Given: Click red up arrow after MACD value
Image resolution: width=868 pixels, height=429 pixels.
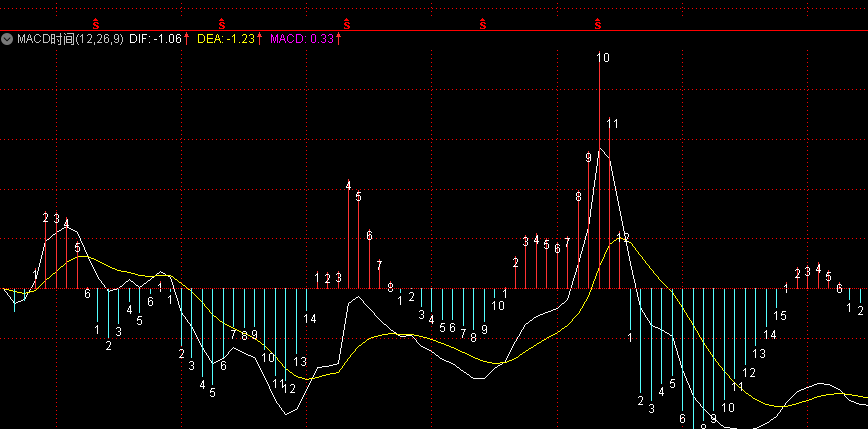Looking at the screenshot, I should [x=339, y=39].
